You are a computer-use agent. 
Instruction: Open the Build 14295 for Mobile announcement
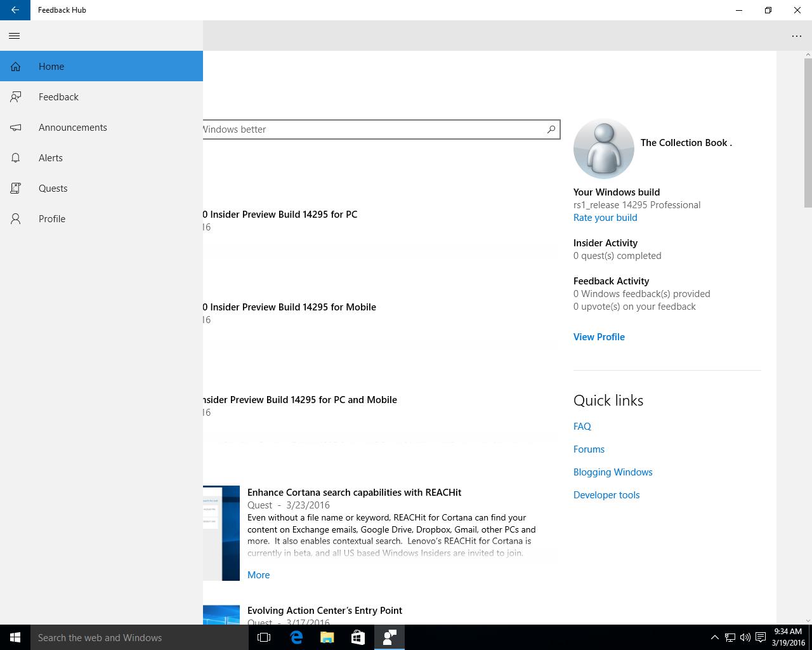tap(289, 307)
